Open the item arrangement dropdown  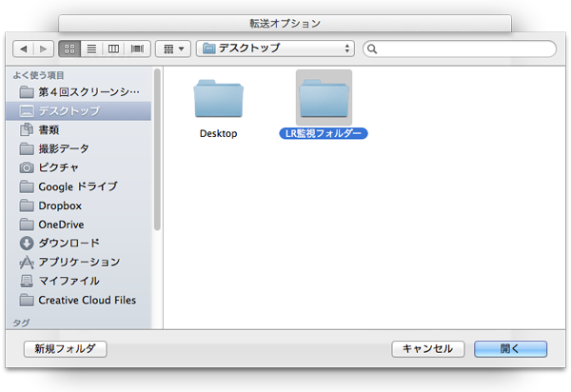[172, 48]
